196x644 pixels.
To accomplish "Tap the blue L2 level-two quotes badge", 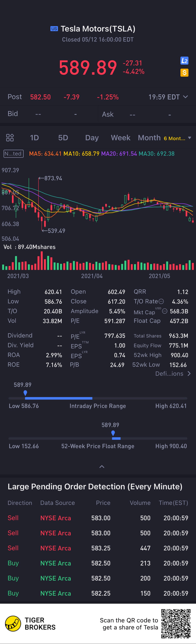I will 184,61.
